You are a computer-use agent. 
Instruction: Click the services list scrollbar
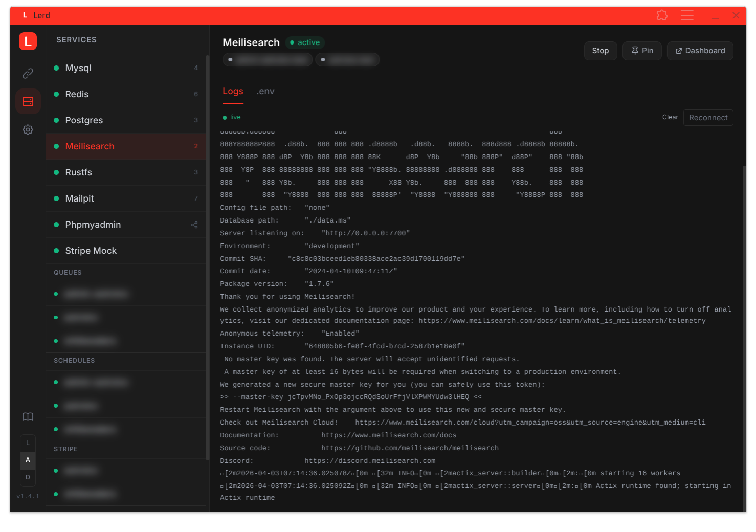[207, 257]
